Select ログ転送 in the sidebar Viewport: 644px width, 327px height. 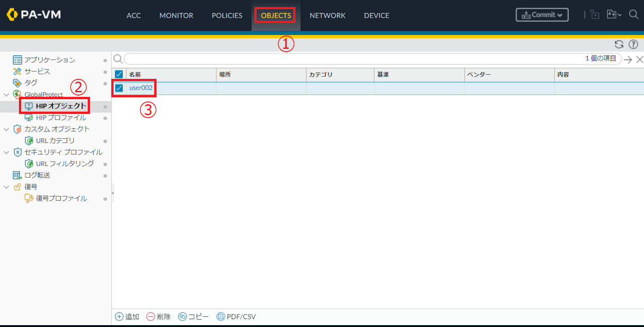pos(37,175)
